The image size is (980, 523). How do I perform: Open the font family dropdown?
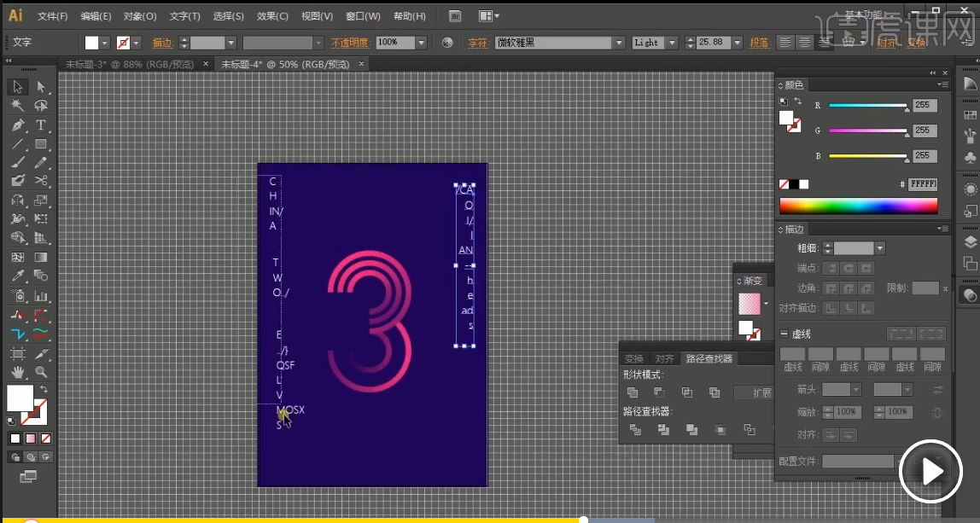click(x=620, y=43)
